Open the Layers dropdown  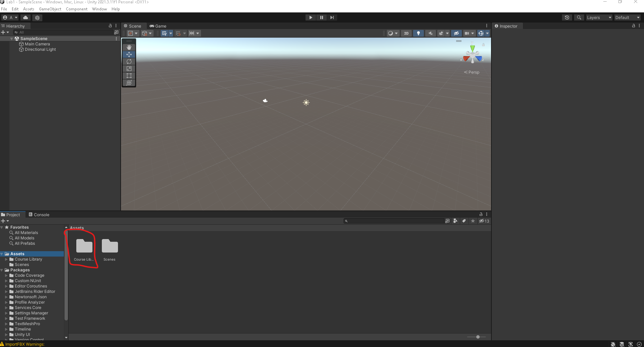[x=599, y=17]
